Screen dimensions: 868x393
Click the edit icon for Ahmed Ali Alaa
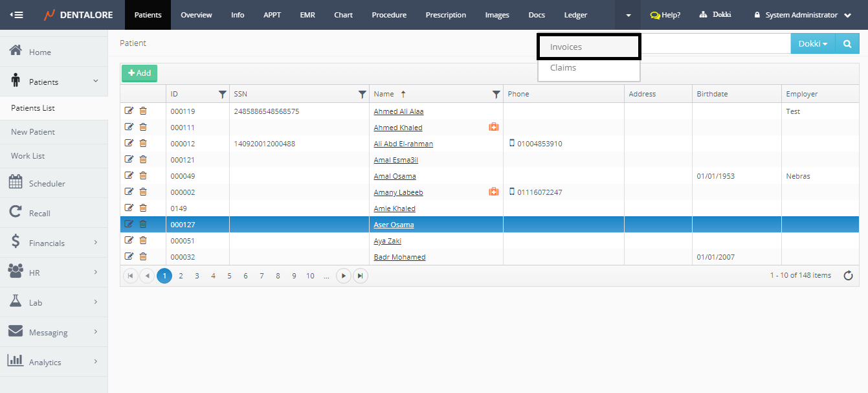click(x=129, y=111)
